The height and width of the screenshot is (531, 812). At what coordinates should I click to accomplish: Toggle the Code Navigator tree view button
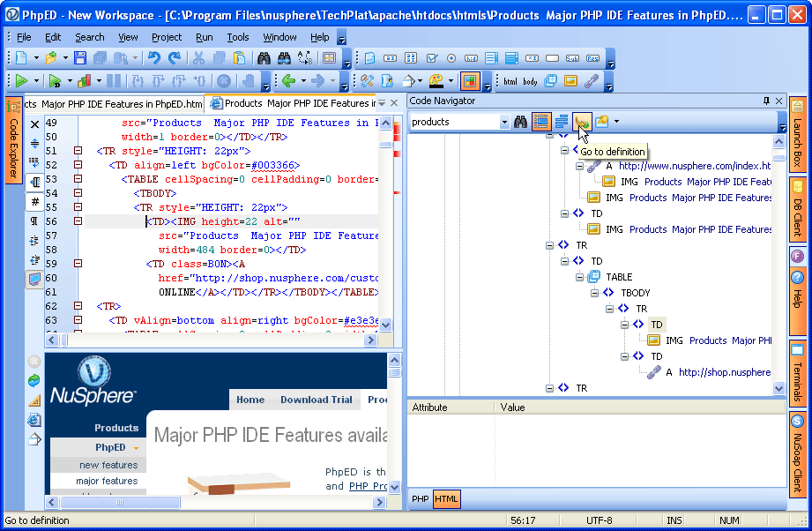[540, 122]
